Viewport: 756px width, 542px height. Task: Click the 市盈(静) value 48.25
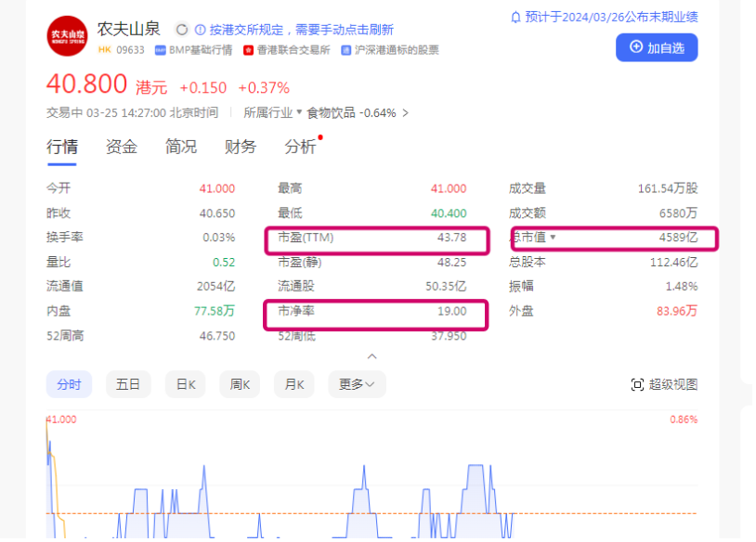(451, 262)
